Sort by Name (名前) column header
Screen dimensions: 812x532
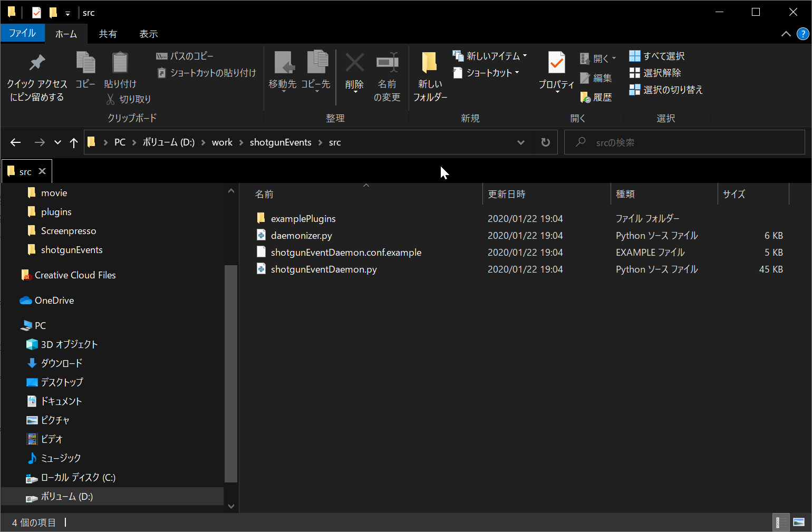pyautogui.click(x=366, y=194)
